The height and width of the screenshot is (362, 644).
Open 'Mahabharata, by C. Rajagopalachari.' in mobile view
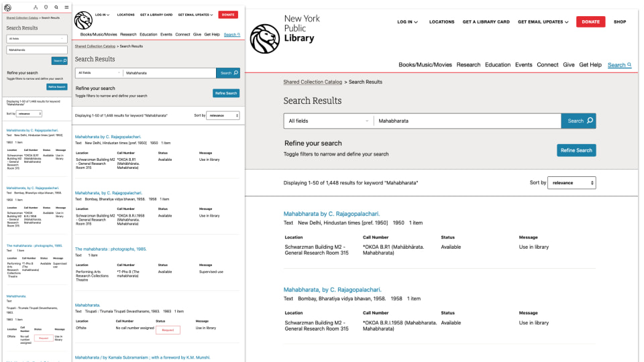tap(32, 188)
